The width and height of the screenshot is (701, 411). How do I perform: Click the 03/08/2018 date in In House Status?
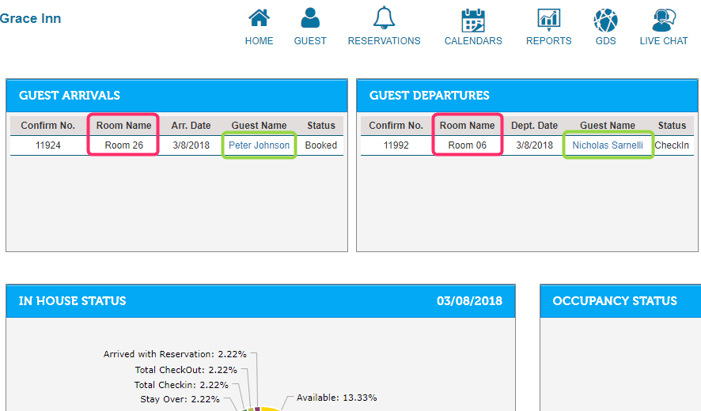click(x=469, y=301)
